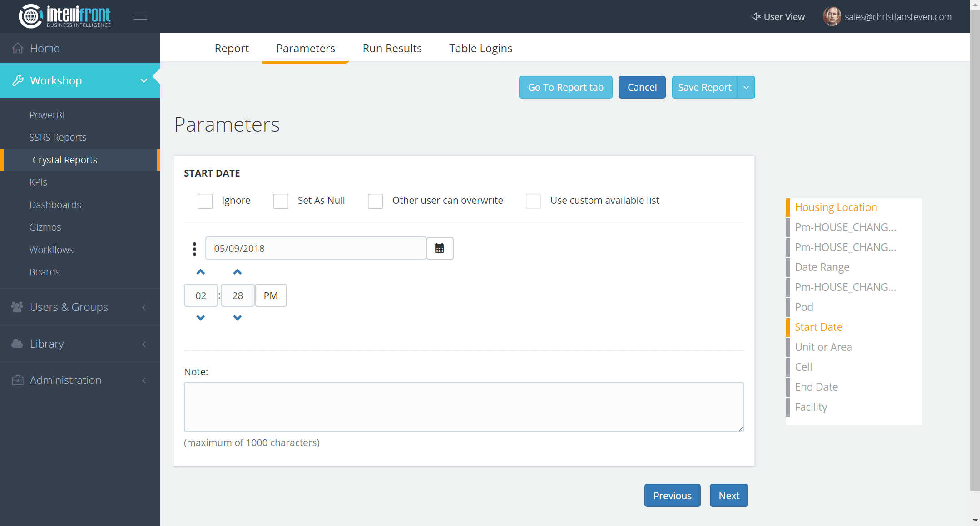Enable Other user can overwrite
The width and height of the screenshot is (980, 526).
coord(375,201)
